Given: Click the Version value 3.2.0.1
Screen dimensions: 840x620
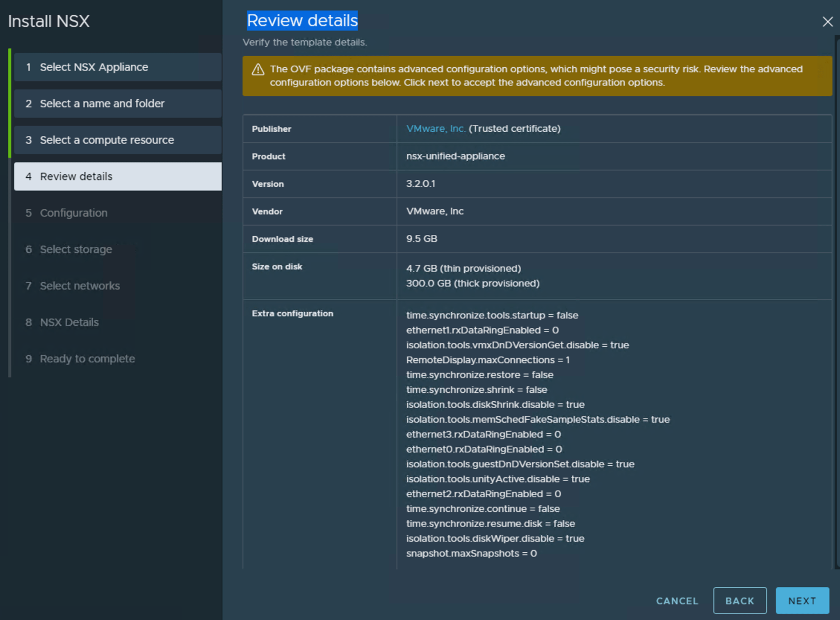Looking at the screenshot, I should coord(421,184).
